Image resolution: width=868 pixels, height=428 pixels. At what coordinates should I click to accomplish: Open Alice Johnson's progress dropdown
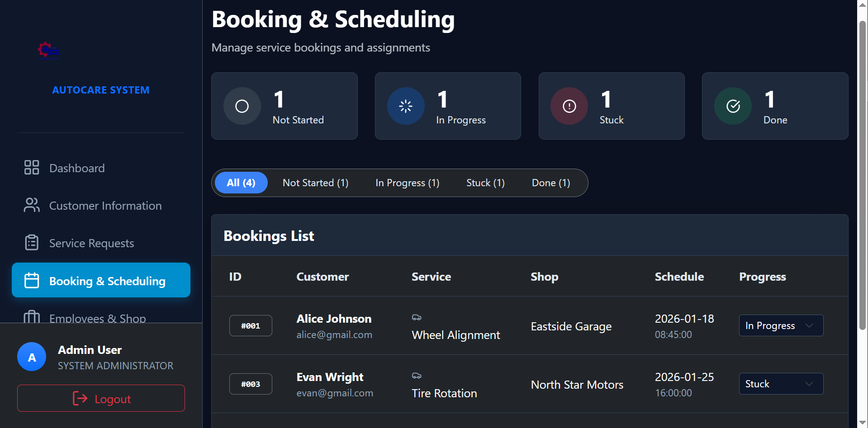click(781, 325)
